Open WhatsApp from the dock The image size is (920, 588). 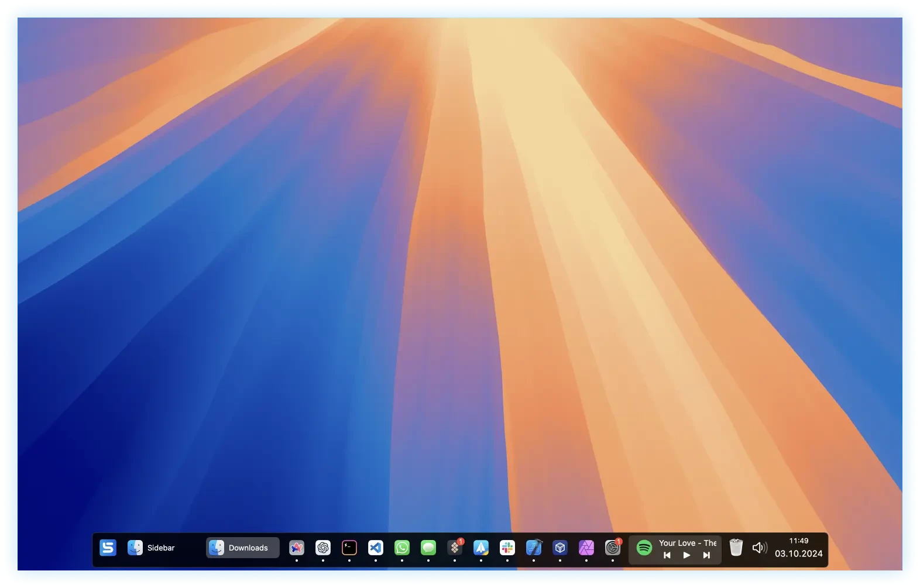(x=402, y=548)
